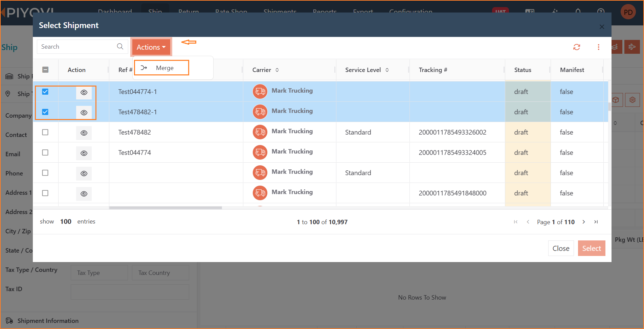The height and width of the screenshot is (329, 644).
Task: Click the Close button
Action: coord(561,248)
